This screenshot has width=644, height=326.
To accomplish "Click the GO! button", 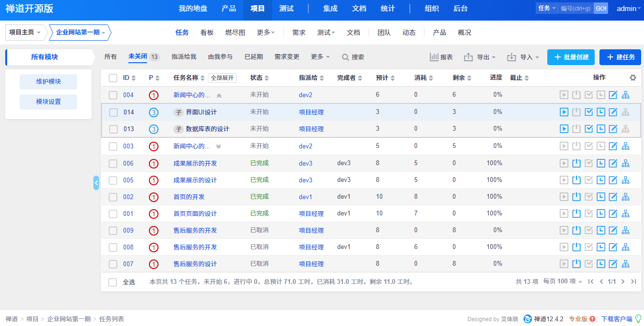I will click(601, 9).
